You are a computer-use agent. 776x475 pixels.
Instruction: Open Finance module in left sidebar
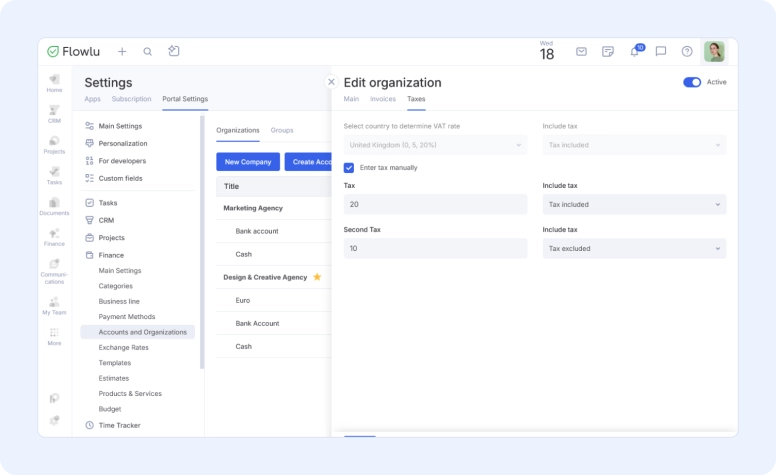pos(54,236)
